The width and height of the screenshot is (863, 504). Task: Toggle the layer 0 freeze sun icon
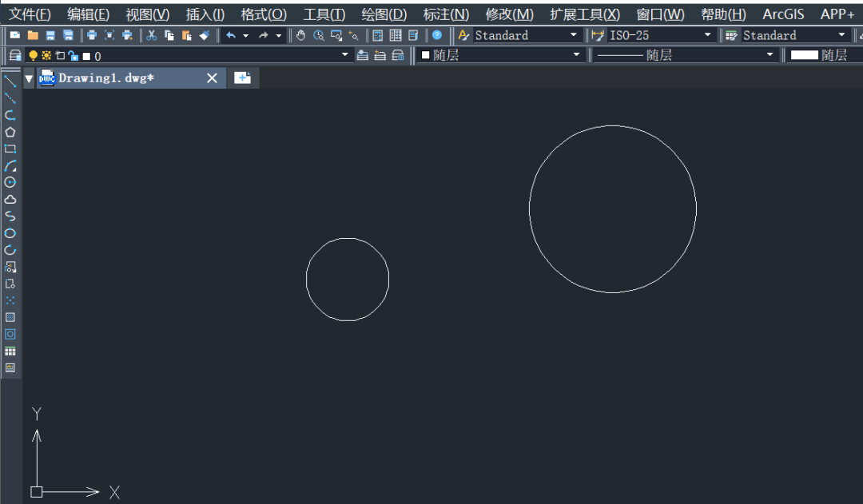46,55
